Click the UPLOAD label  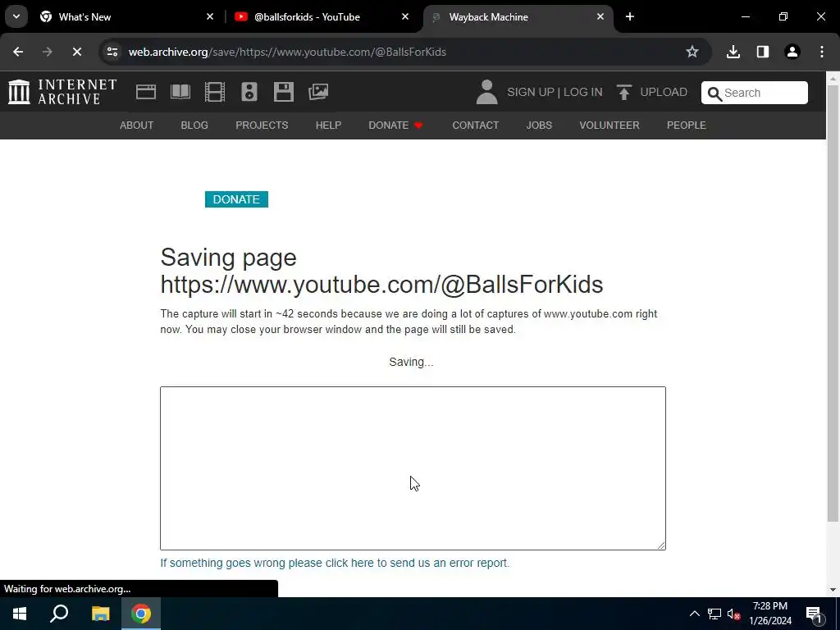pyautogui.click(x=663, y=92)
